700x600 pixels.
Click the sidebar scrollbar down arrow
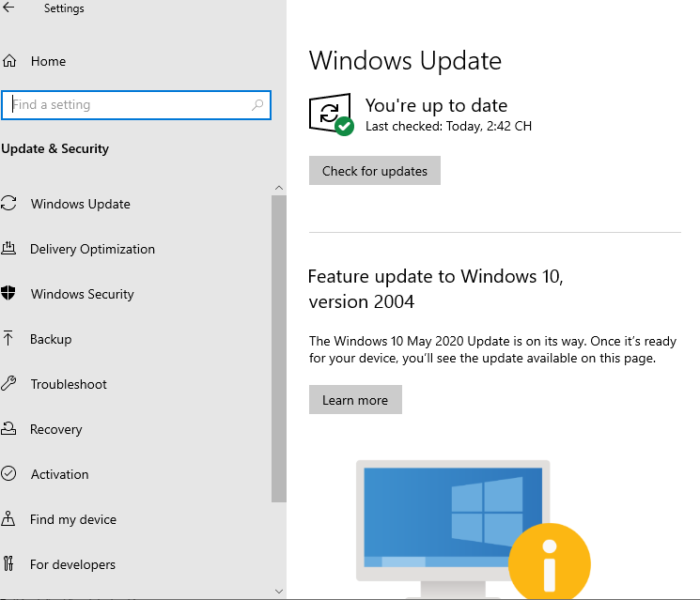point(279,592)
